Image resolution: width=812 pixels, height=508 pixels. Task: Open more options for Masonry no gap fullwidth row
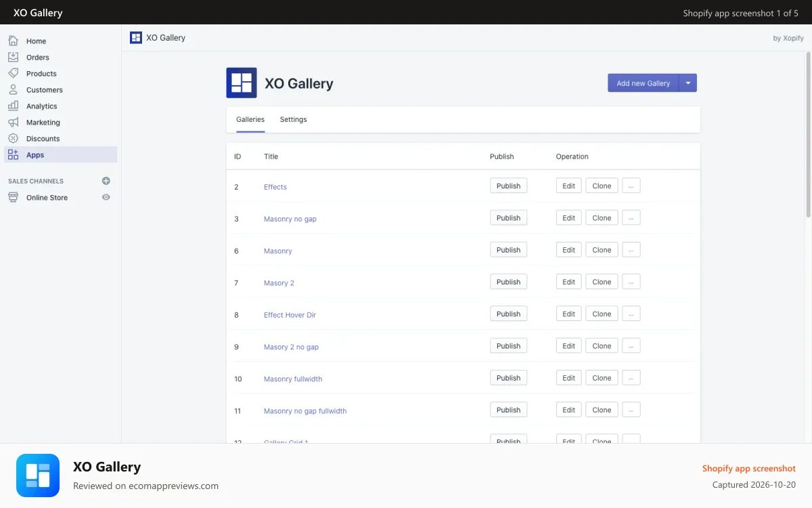coord(631,409)
